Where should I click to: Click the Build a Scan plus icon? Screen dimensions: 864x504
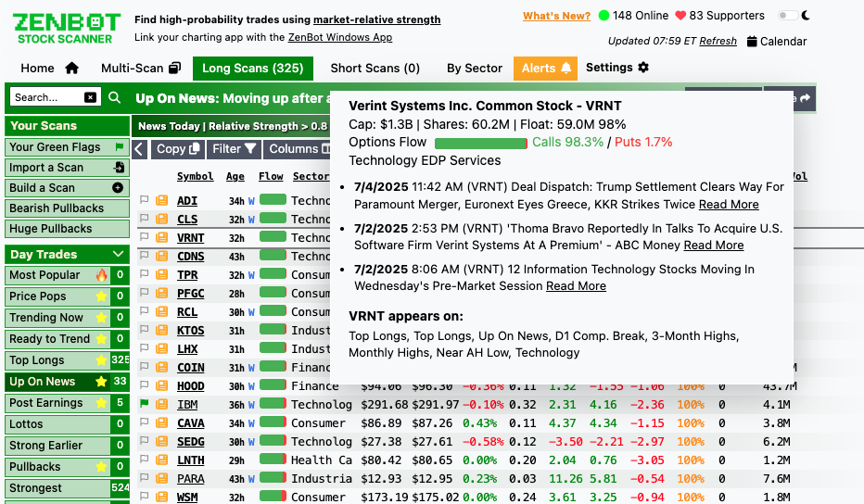click(x=118, y=188)
